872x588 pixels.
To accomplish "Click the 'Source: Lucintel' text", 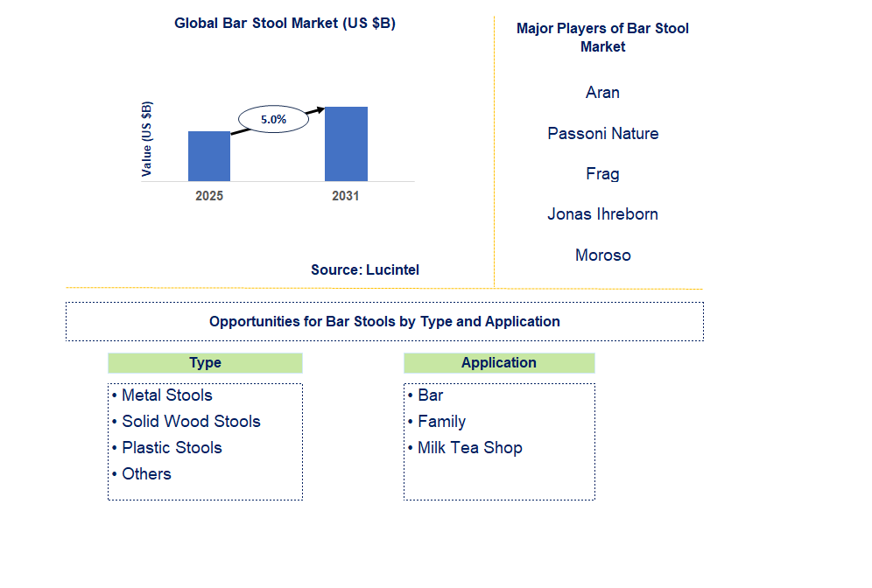I will click(x=365, y=269).
